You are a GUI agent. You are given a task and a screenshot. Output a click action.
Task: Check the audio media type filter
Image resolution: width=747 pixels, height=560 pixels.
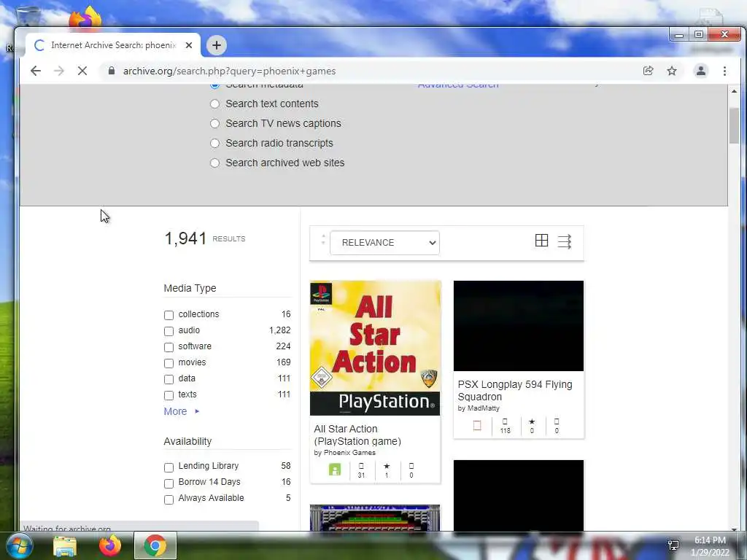(169, 331)
